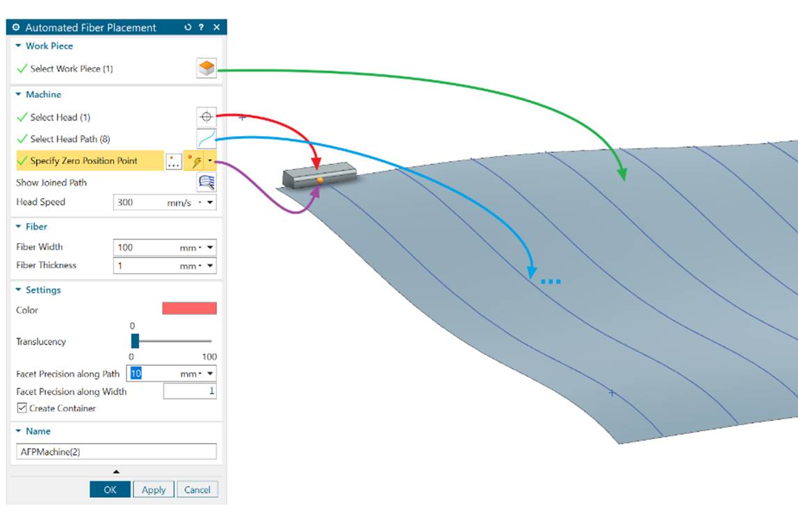Open the point type dropdown arrow
This screenshot has height=532, width=798.
(211, 161)
